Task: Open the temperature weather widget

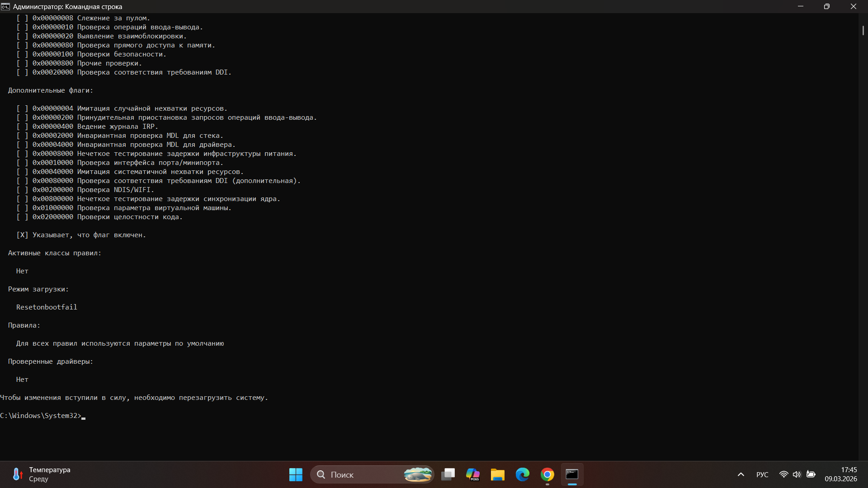Action: coord(42,474)
